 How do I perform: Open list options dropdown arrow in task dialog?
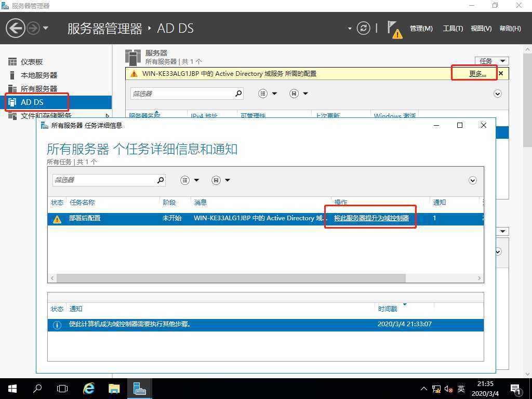(x=196, y=180)
